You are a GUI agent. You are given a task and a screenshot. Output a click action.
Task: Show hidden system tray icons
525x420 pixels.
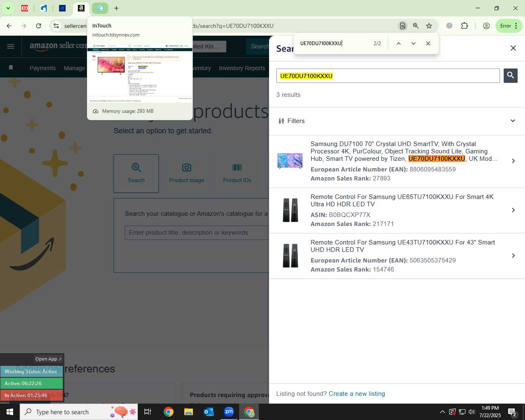pos(442,412)
